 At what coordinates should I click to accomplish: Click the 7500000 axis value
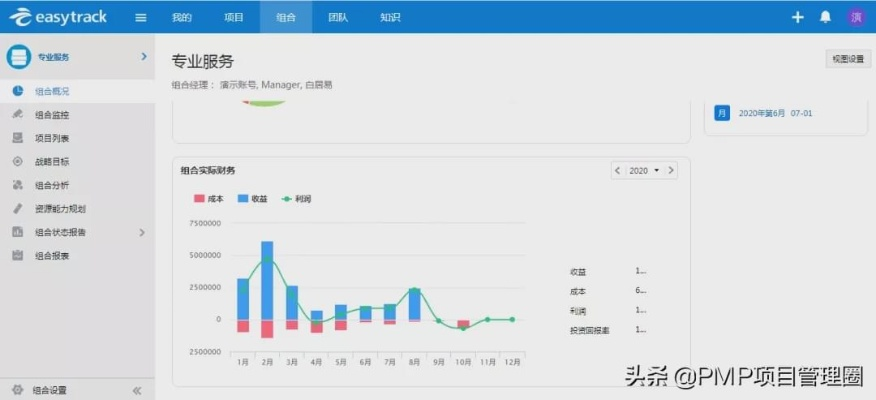(206, 223)
